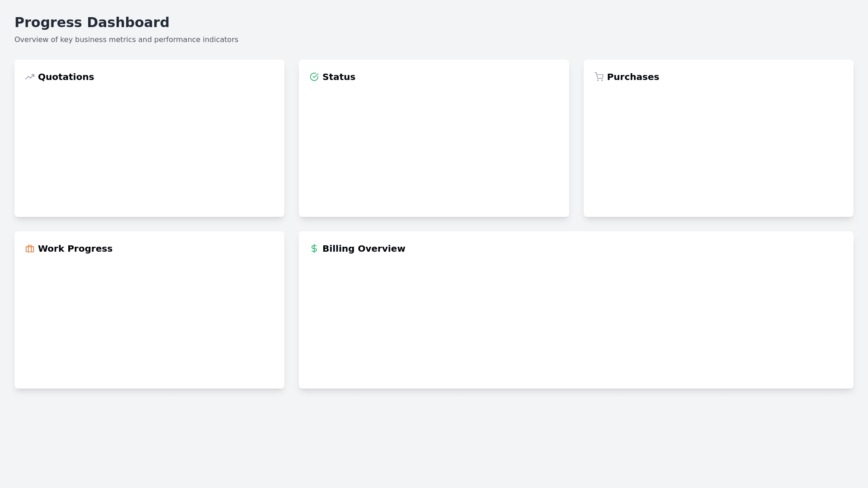
Task: Click the green dollar sign Billing icon
Action: pos(314,249)
